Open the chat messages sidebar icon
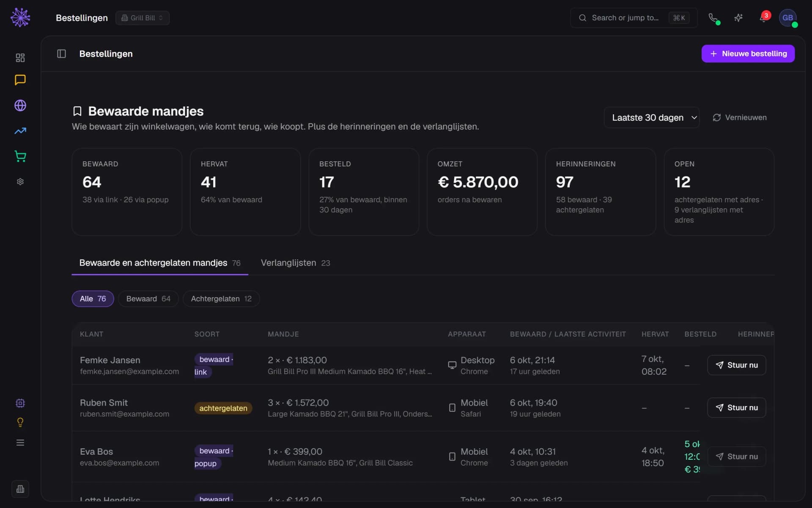812x508 pixels. 20,80
